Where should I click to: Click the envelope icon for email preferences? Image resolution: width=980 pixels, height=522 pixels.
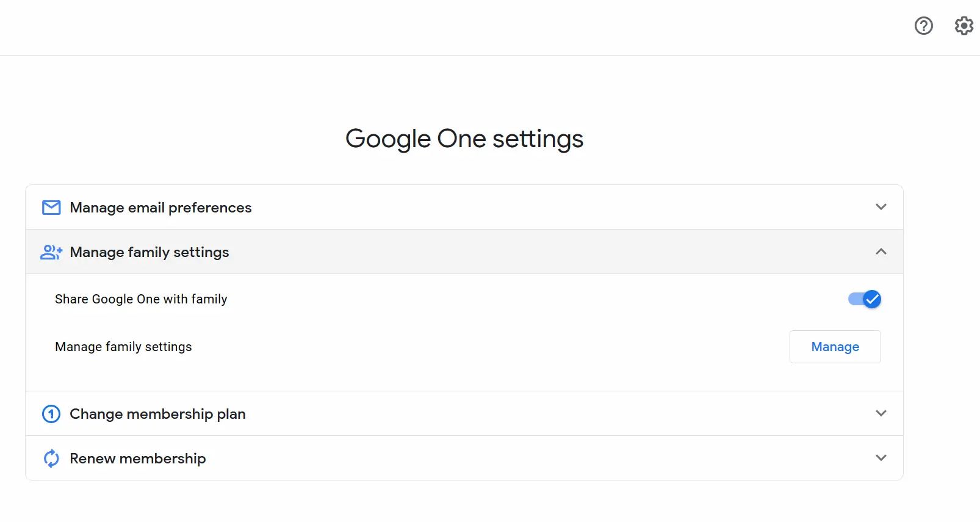(51, 208)
